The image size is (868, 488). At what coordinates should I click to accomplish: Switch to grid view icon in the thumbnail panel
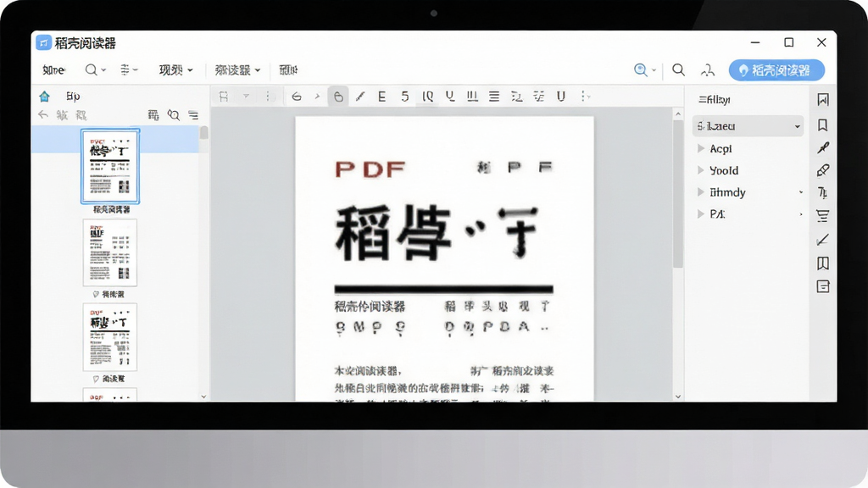(x=153, y=114)
